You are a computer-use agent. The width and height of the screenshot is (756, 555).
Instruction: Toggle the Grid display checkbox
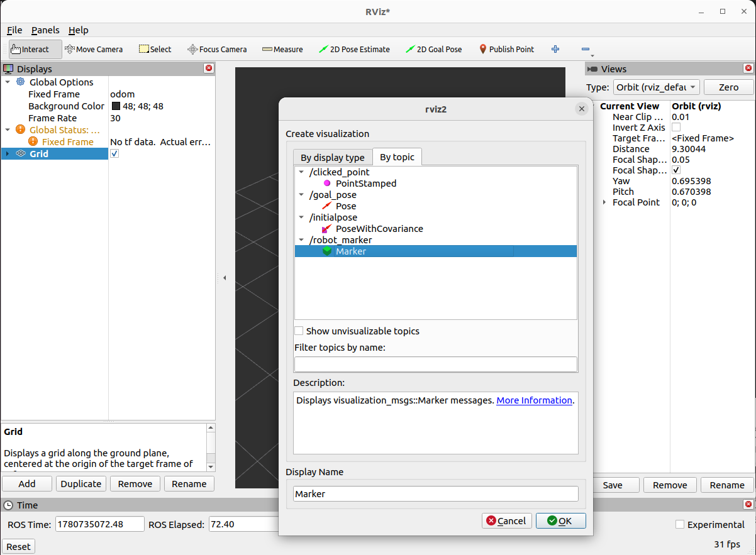[114, 154]
